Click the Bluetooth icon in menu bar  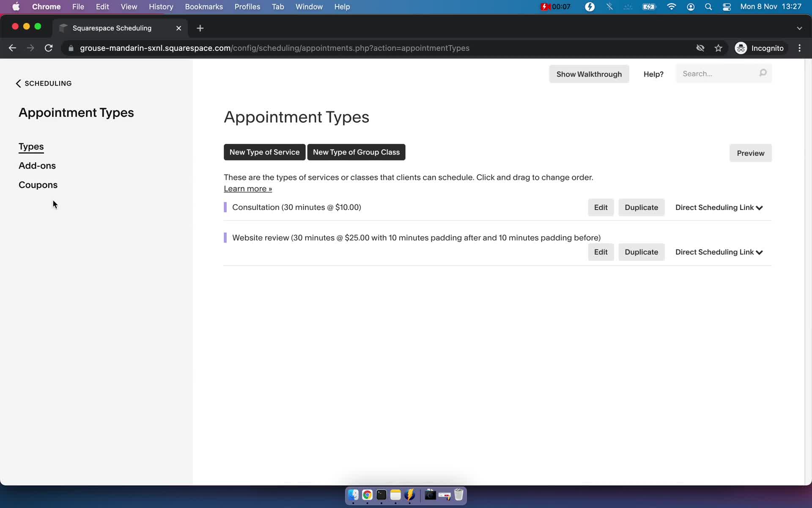point(609,7)
